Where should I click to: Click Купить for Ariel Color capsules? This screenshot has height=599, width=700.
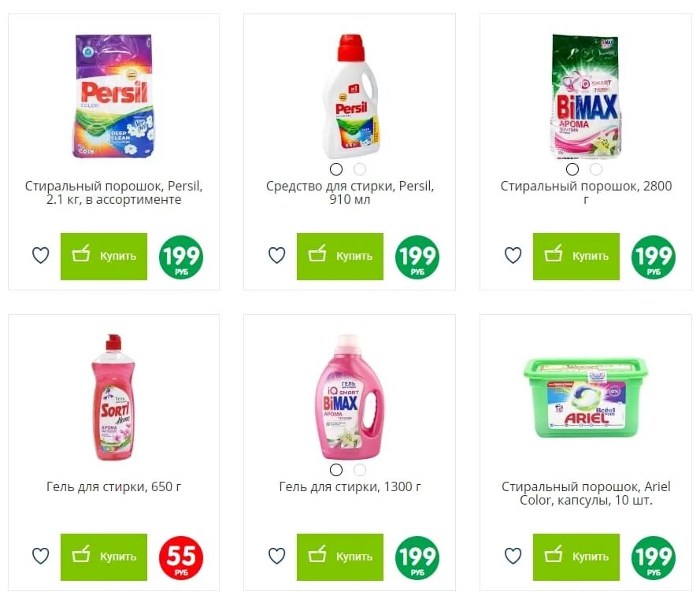click(x=576, y=557)
